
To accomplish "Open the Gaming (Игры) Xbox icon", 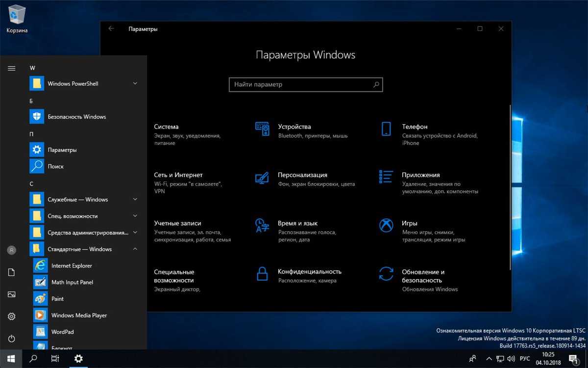I will pos(386,225).
